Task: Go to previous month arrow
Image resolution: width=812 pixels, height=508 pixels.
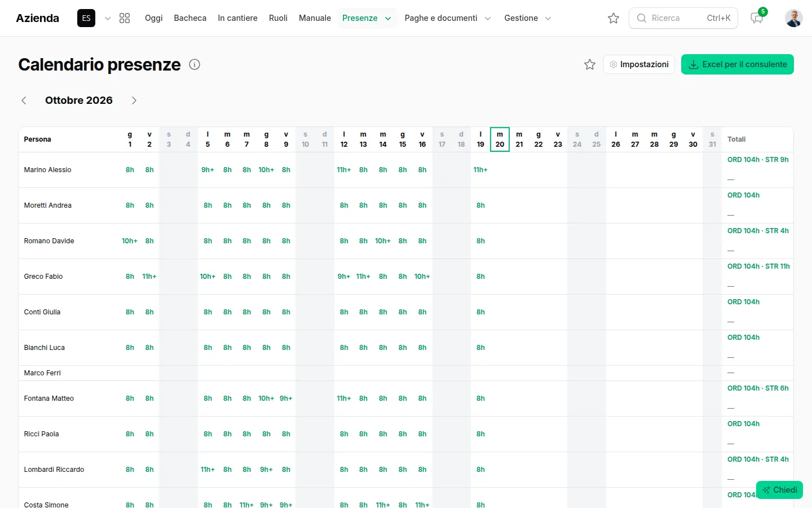Action: tap(24, 100)
